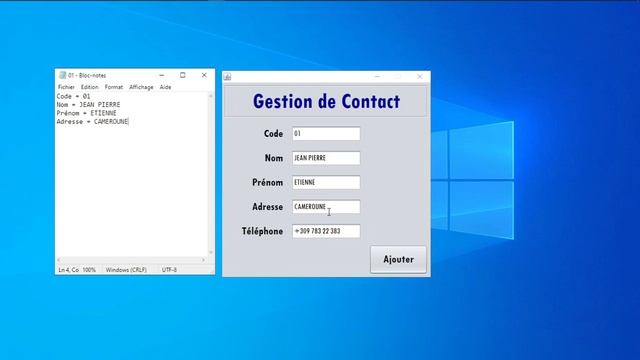Click the Ln 4 cursor position status

pyautogui.click(x=69, y=270)
